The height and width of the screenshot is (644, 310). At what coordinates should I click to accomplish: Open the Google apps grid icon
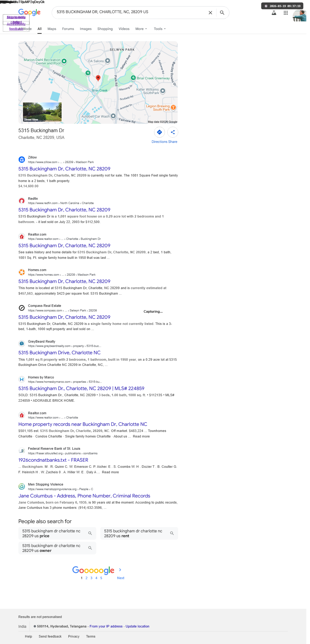pyautogui.click(x=285, y=13)
